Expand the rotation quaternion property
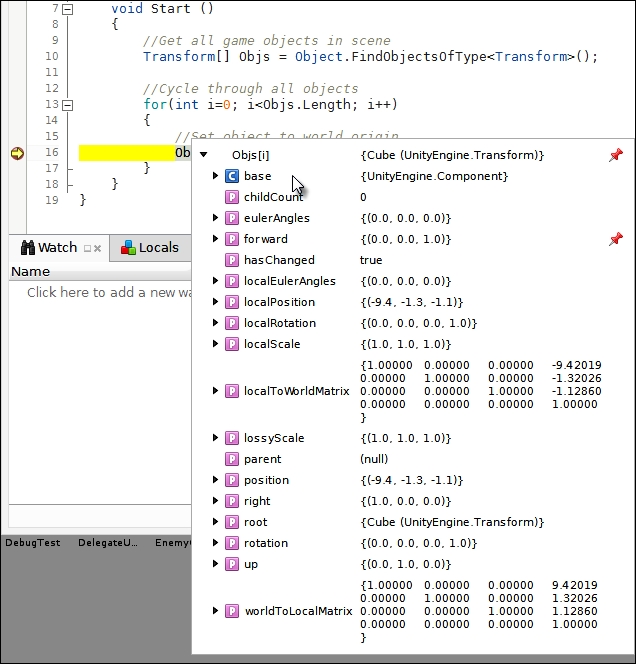636x664 pixels. click(x=215, y=542)
